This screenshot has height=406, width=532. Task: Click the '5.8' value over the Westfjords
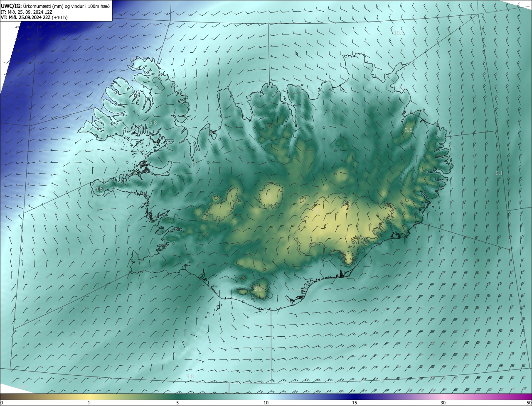(153, 123)
